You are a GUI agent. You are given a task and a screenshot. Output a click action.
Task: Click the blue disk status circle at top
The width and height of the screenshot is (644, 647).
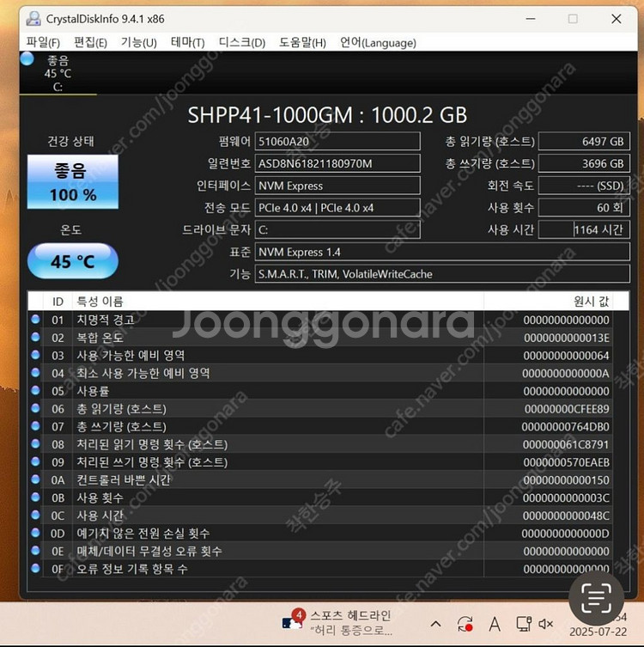[27, 59]
